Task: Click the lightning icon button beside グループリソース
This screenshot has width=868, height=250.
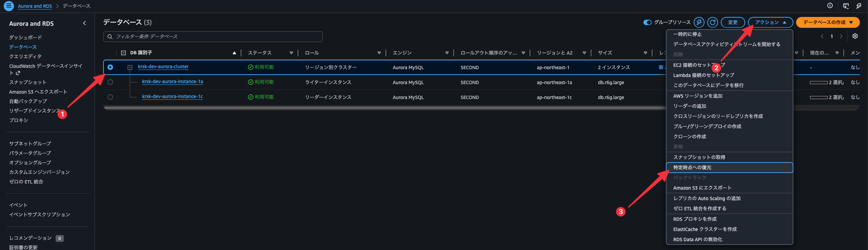Action: click(x=699, y=22)
